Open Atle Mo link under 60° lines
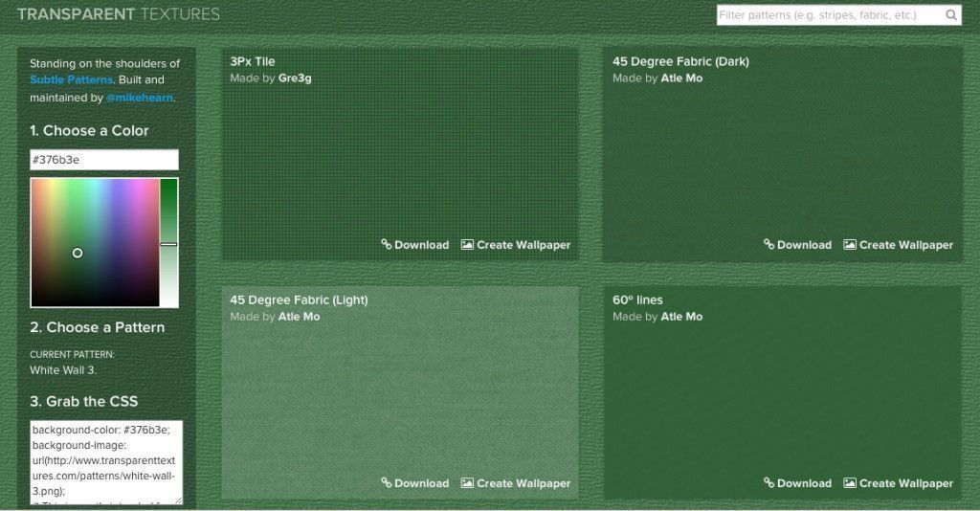980x511 pixels. point(681,317)
